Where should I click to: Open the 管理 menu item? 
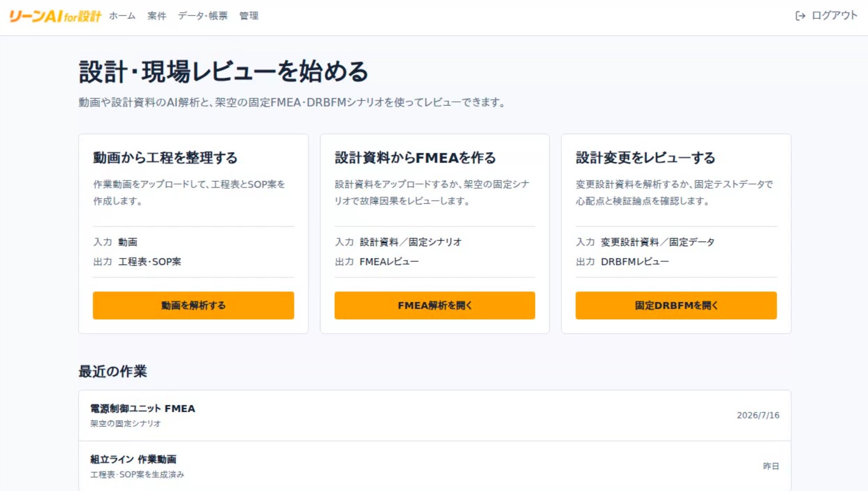click(249, 16)
